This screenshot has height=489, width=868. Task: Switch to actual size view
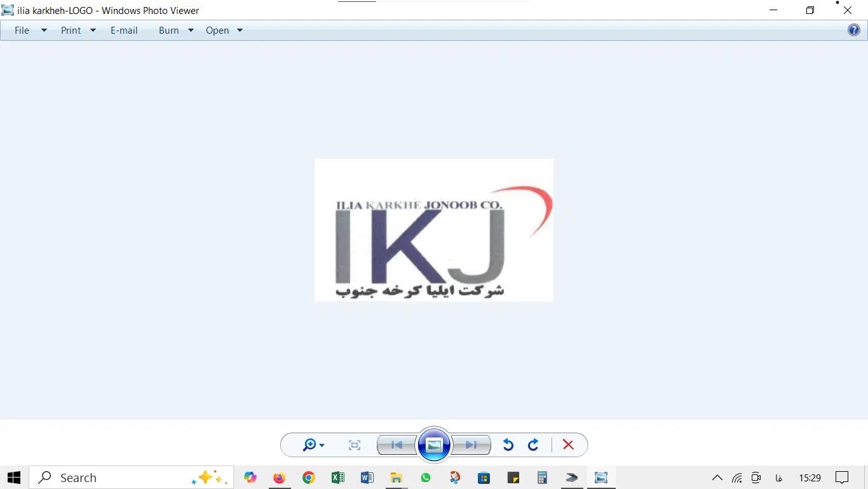pyautogui.click(x=355, y=445)
